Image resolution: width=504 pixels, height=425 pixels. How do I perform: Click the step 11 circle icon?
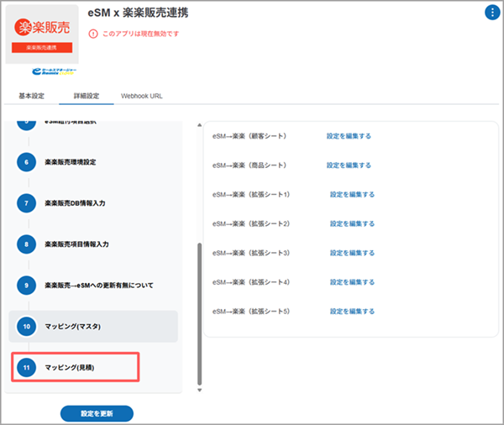(x=26, y=367)
